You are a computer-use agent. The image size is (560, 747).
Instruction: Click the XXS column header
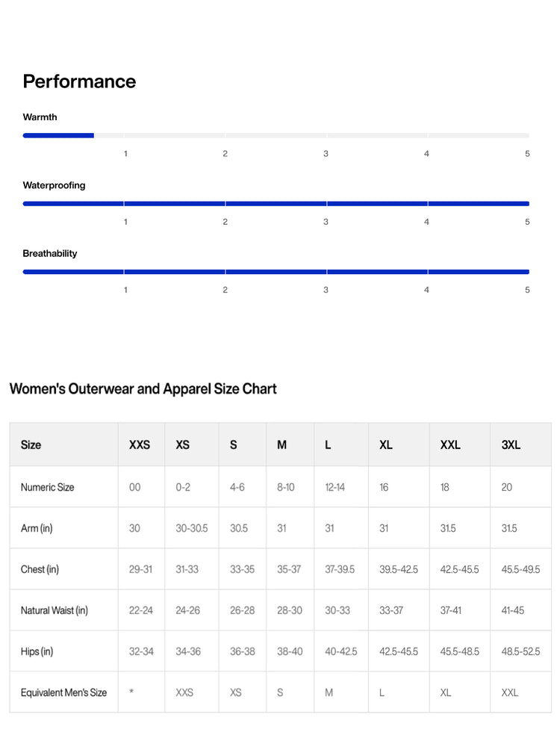tap(140, 445)
